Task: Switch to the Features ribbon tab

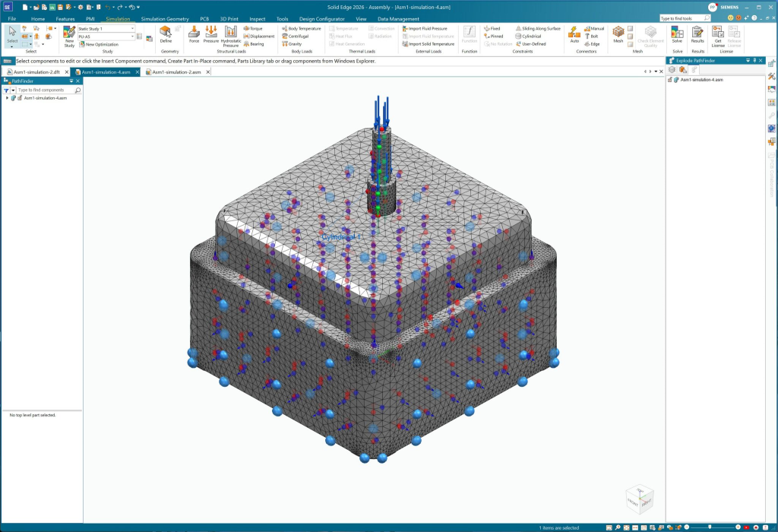Action: [x=65, y=19]
